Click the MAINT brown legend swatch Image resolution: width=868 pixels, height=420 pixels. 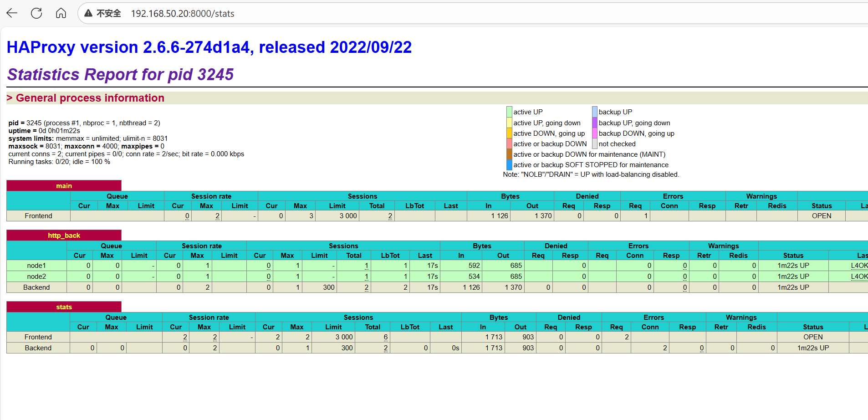coord(509,154)
